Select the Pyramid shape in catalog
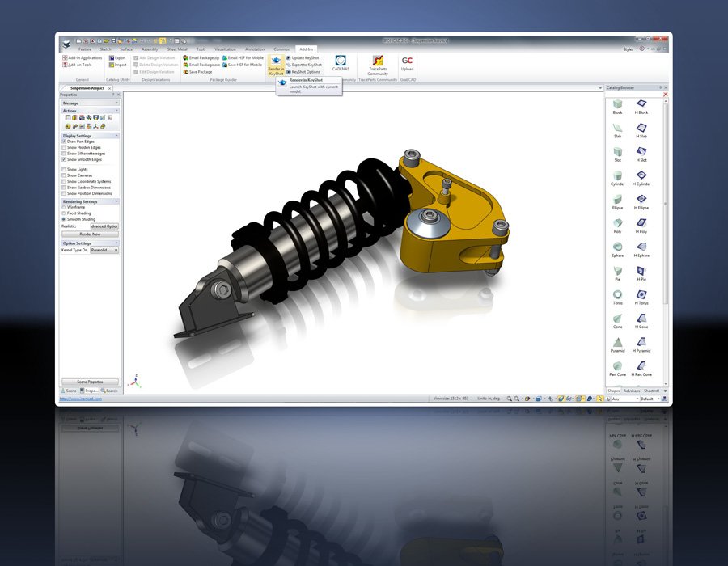728x566 pixels. 617,345
